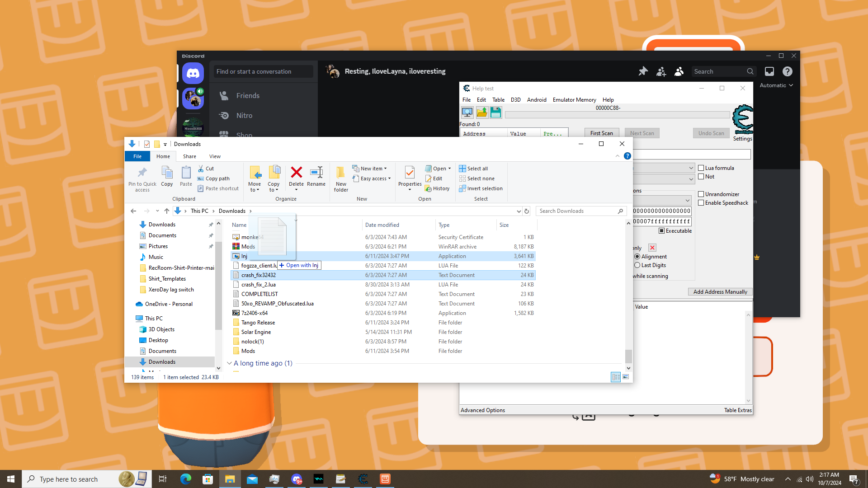
Task: Click Add Address Manually button
Action: click(720, 292)
